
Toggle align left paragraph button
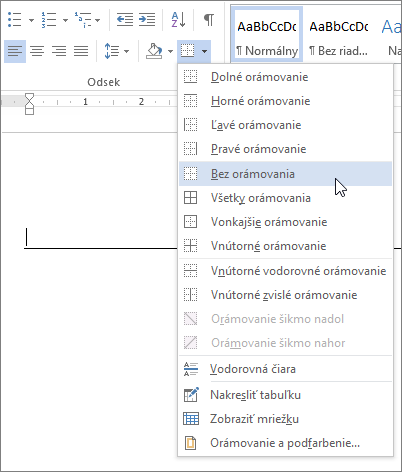pos(15,51)
